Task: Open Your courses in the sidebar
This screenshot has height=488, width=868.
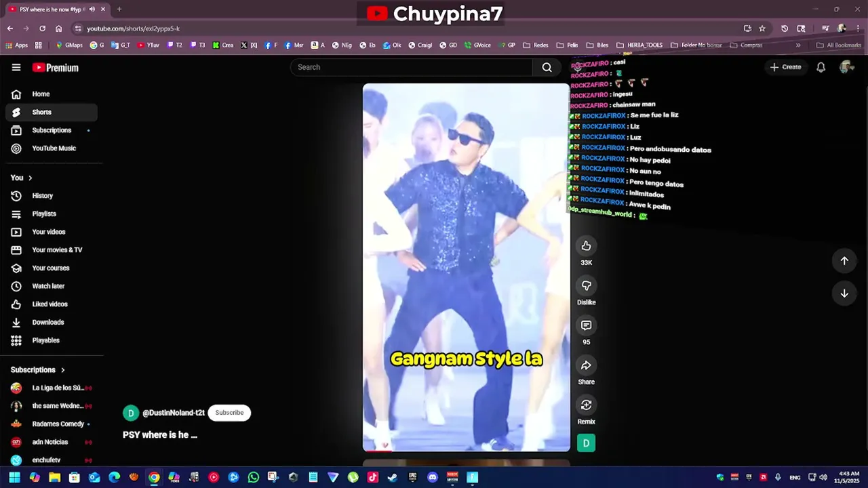Action: tap(52, 268)
